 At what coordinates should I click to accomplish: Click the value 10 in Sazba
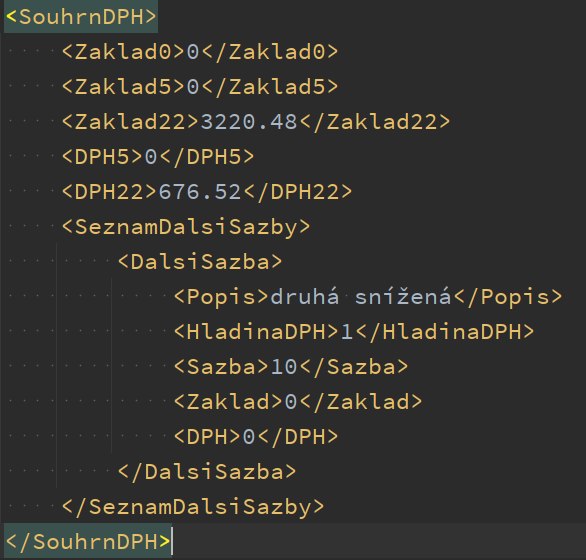pos(284,367)
